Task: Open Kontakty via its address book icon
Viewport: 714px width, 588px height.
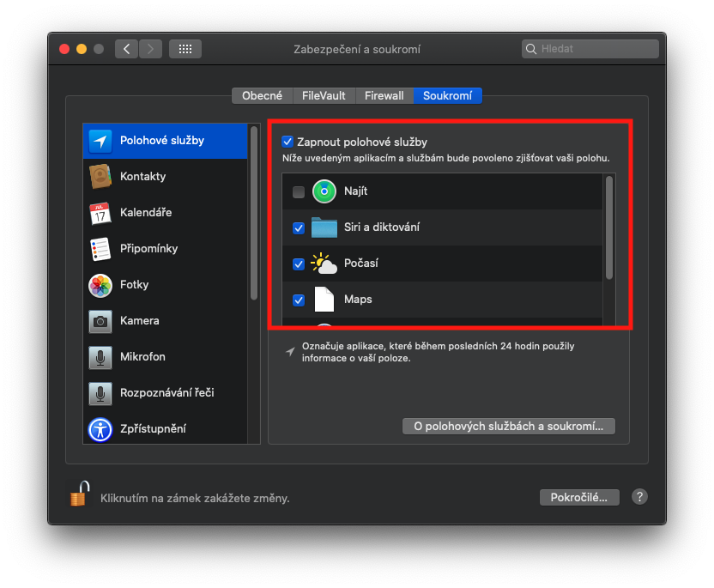Action: [100, 177]
